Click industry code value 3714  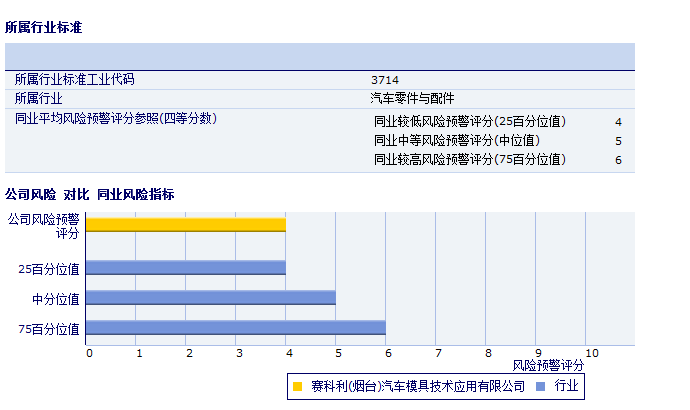(x=384, y=79)
